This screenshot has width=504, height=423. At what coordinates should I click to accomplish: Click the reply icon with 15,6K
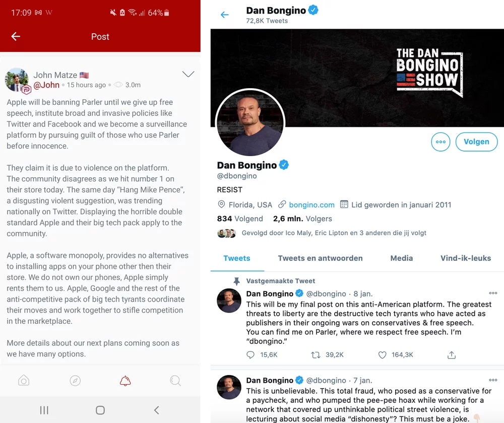click(250, 355)
